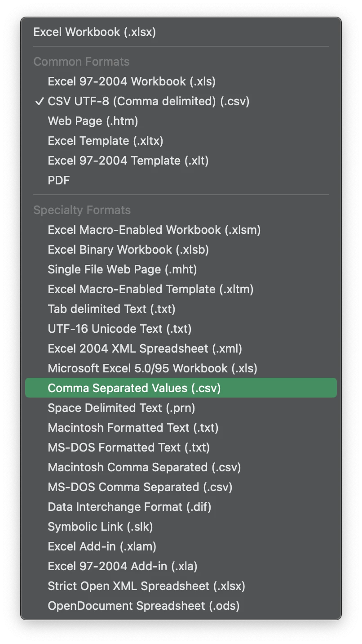Select Excel Macro-Enabled Workbook (.xlsm)
The height and width of the screenshot is (644, 362).
pyautogui.click(x=181, y=230)
